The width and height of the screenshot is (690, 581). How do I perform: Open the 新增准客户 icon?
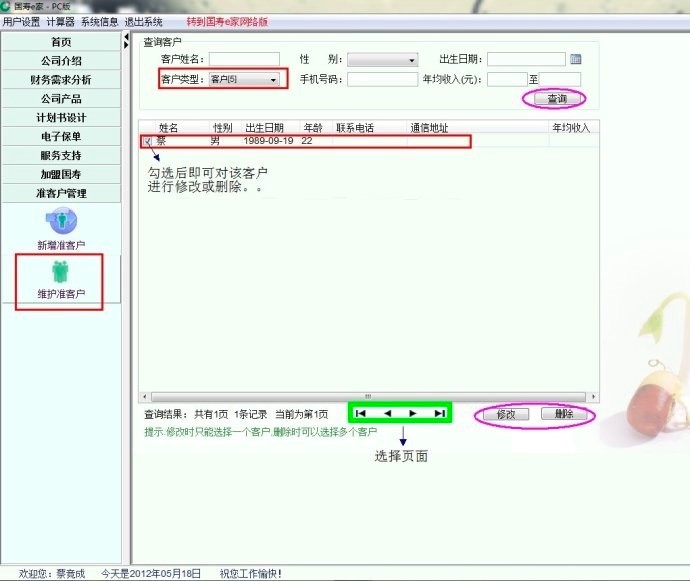click(62, 221)
